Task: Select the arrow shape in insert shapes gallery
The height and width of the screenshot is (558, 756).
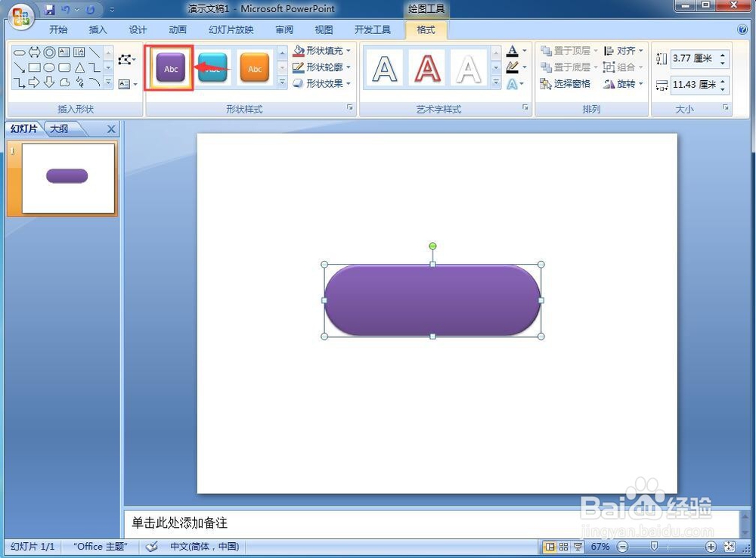Action: pyautogui.click(x=33, y=82)
